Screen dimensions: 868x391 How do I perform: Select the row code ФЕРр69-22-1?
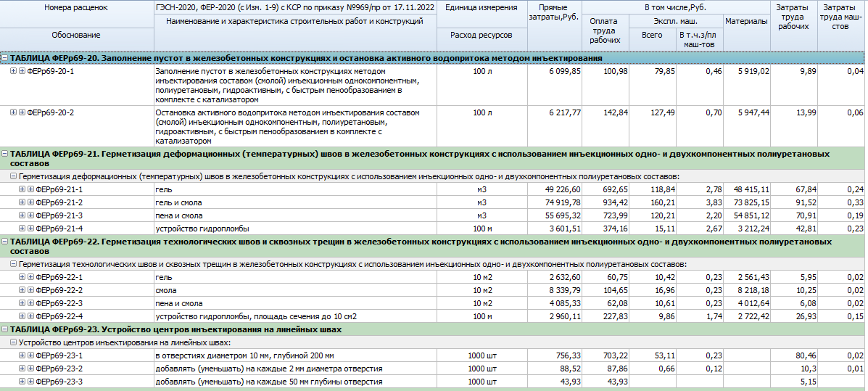[x=59, y=277]
